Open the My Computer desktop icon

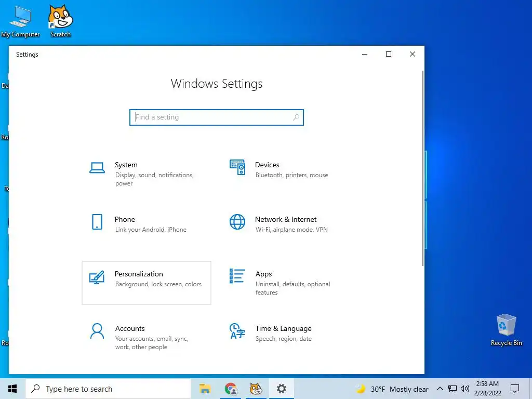[x=20, y=21]
